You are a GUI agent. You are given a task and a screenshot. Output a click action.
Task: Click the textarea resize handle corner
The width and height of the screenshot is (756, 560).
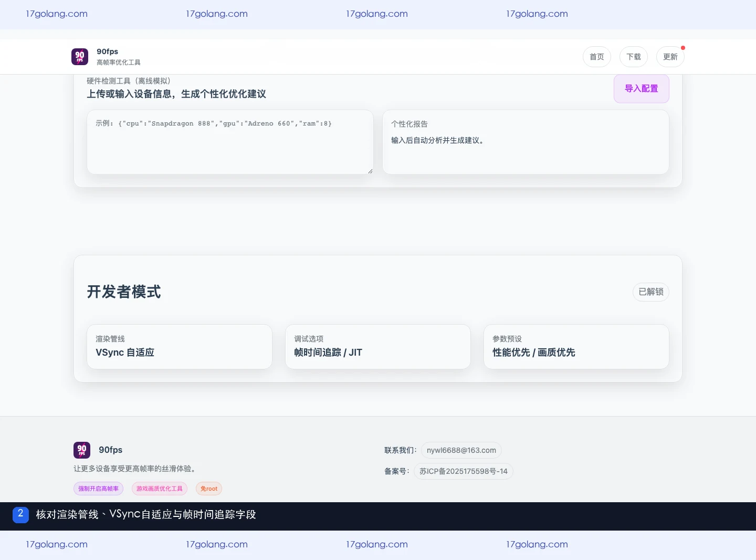point(370,171)
